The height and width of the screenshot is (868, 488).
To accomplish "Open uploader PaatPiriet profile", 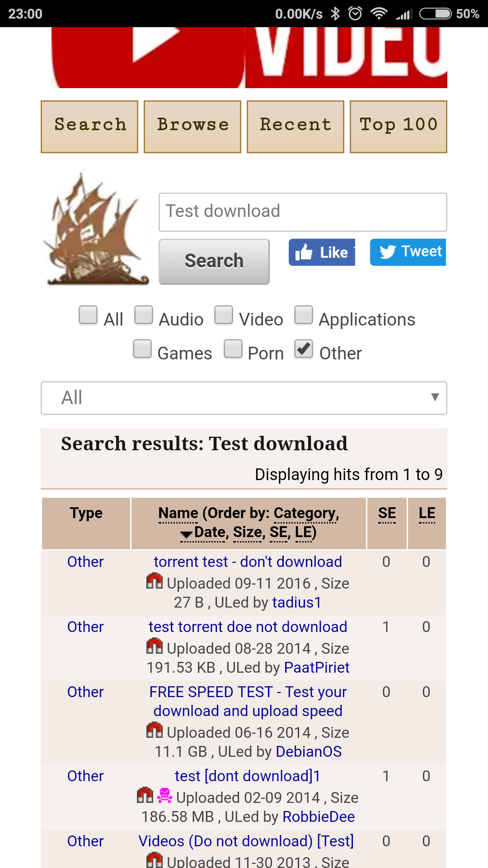I will click(x=317, y=668).
